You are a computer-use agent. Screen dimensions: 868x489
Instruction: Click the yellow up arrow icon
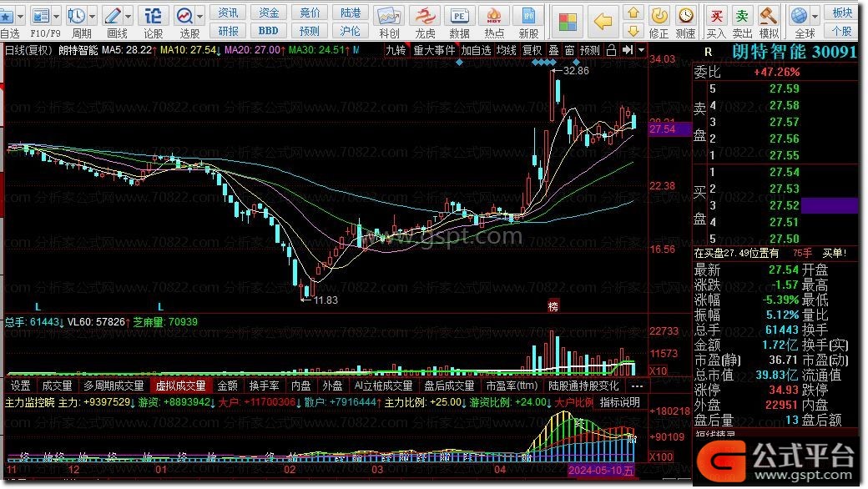pyautogui.click(x=633, y=13)
